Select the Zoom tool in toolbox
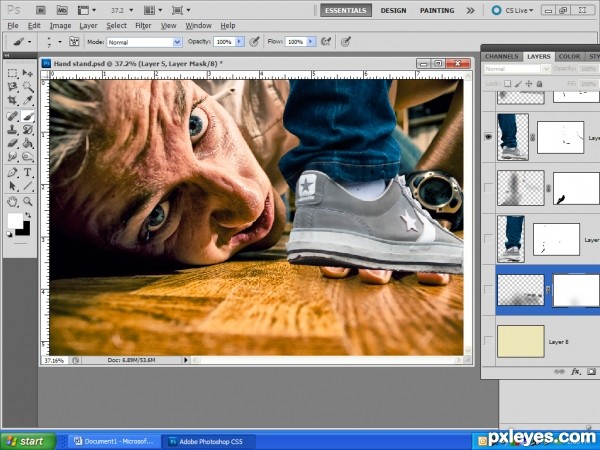The height and width of the screenshot is (450, 600). pos(28,201)
